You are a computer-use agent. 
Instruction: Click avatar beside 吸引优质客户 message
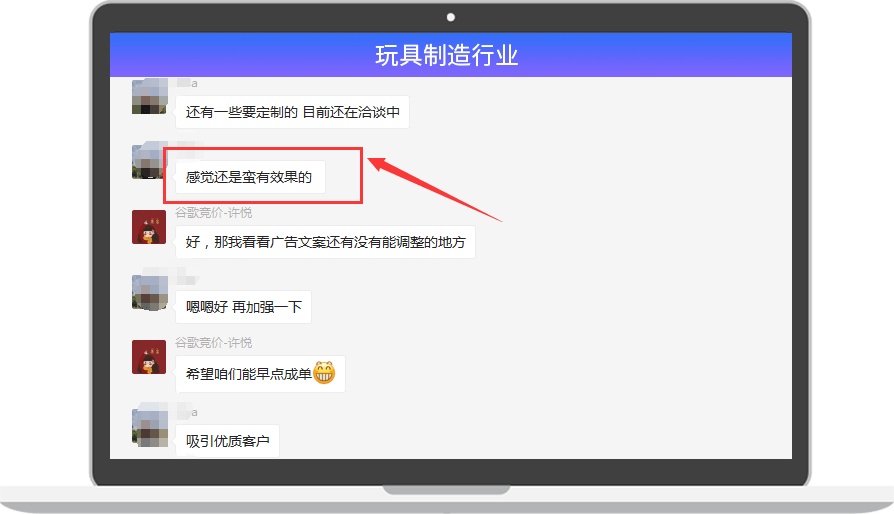coord(150,427)
